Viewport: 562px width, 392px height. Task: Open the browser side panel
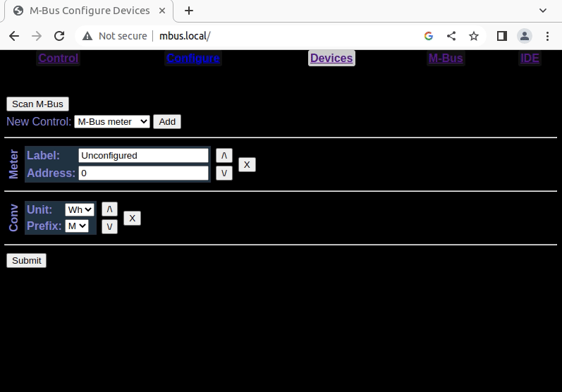(x=502, y=36)
